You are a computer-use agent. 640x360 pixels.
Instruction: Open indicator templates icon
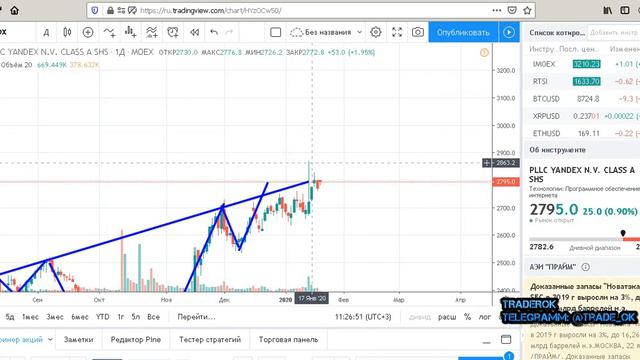click(151, 32)
